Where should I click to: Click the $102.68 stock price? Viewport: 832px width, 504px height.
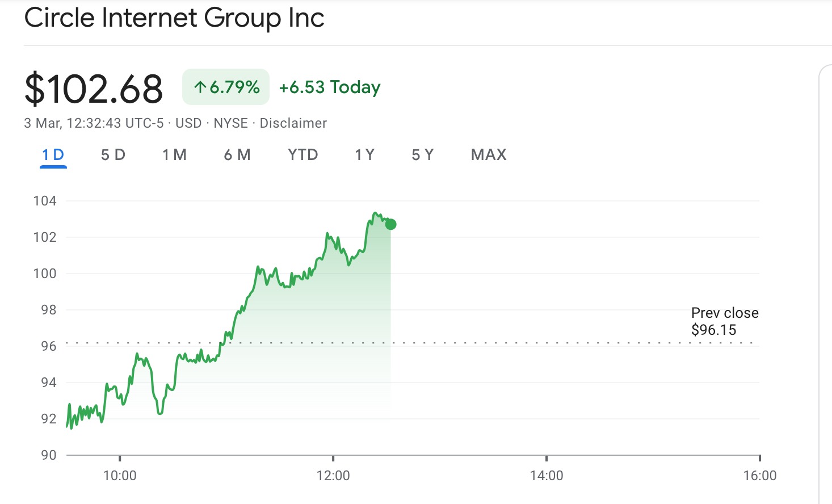(94, 89)
